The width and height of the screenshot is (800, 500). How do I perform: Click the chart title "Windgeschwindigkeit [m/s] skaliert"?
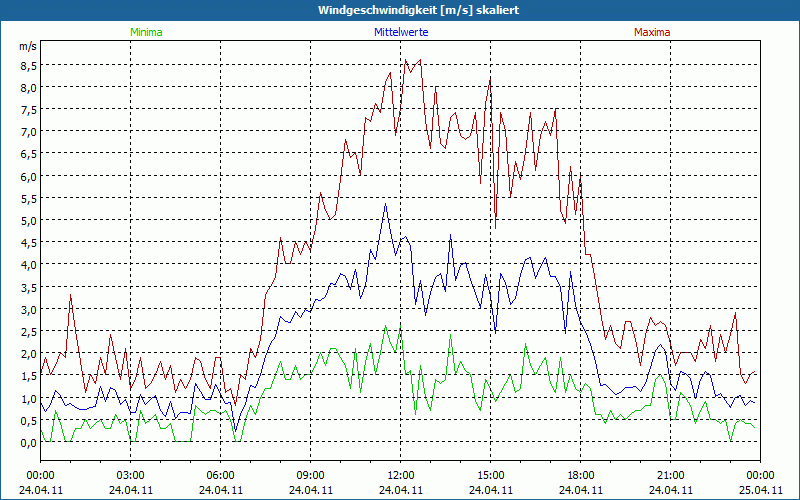coord(418,10)
